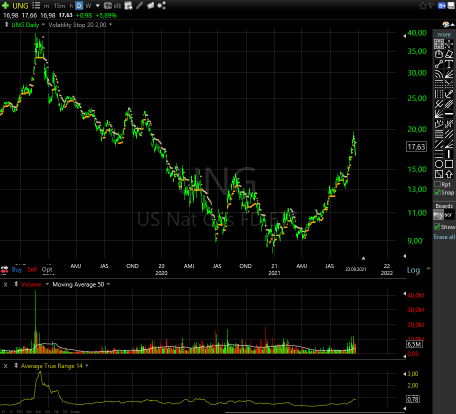Select the anchor drawing tool
456x414 pixels.
pyautogui.click(x=449, y=94)
